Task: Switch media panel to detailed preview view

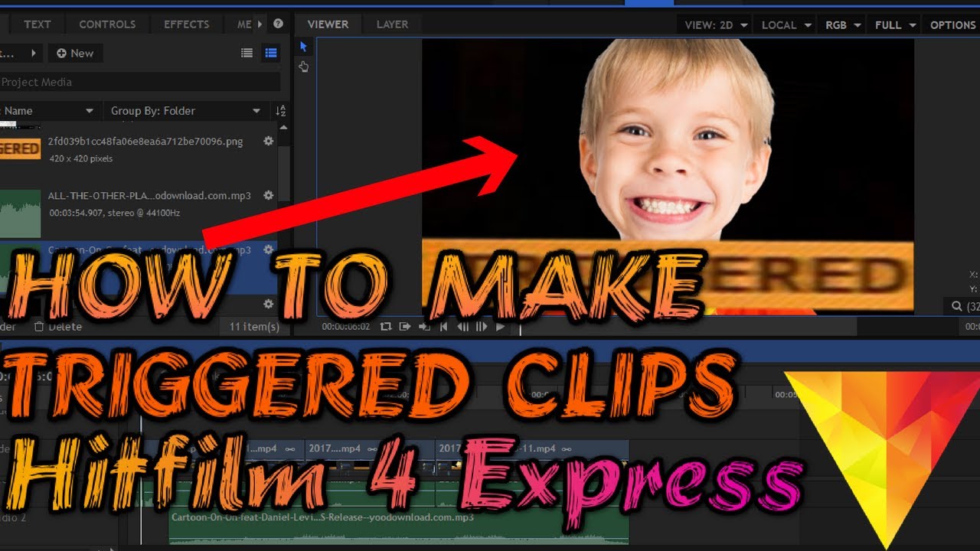Action: coord(270,53)
